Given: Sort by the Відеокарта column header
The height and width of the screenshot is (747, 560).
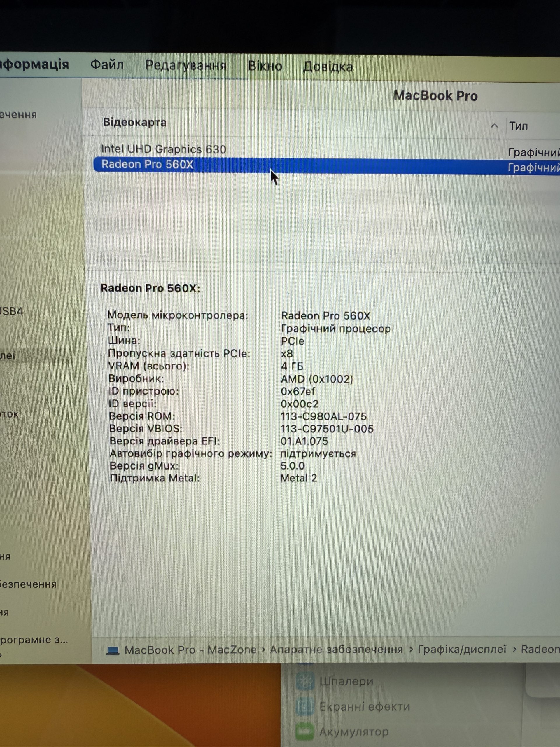Looking at the screenshot, I should (x=135, y=122).
